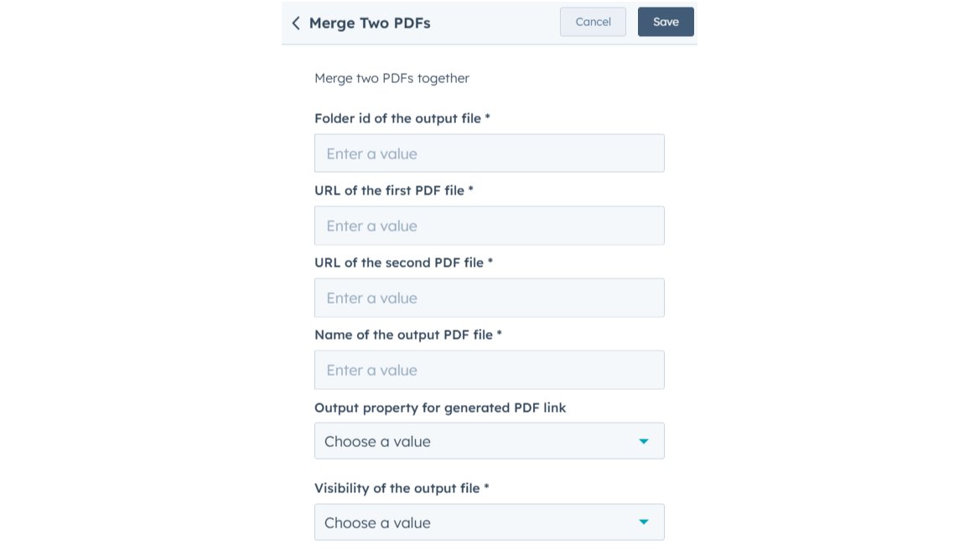
Task: Open the Output property for PDF link dropdown
Action: coord(489,441)
